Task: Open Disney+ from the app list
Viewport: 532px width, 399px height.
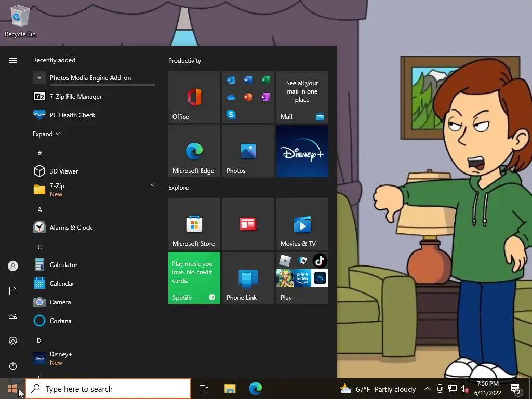Action: [x=94, y=358]
